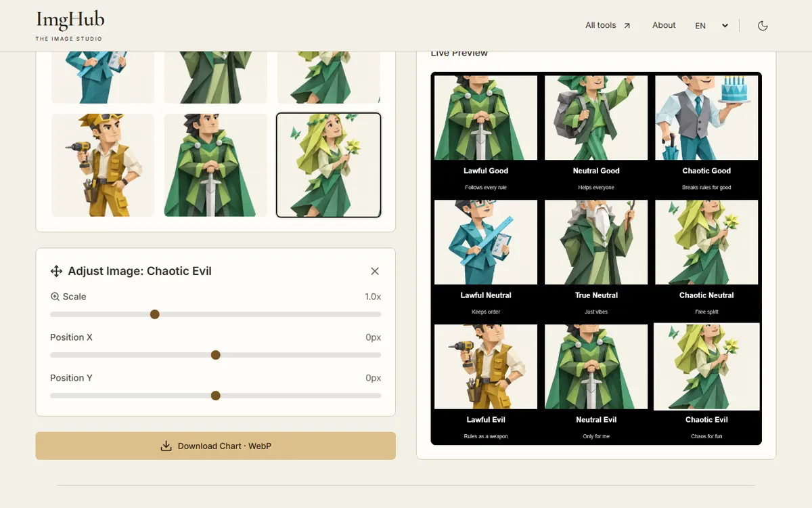Expand the EN language dropdown
Image resolution: width=812 pixels, height=508 pixels.
pos(712,26)
